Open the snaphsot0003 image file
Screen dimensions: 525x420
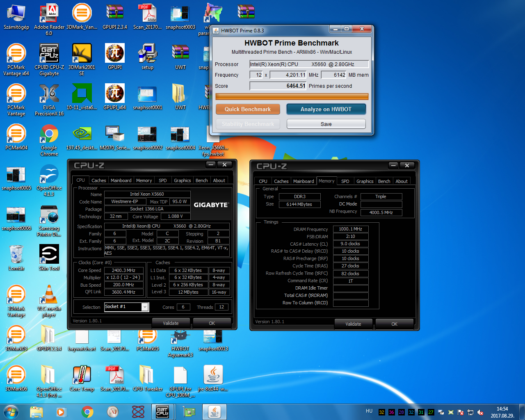tap(180, 16)
